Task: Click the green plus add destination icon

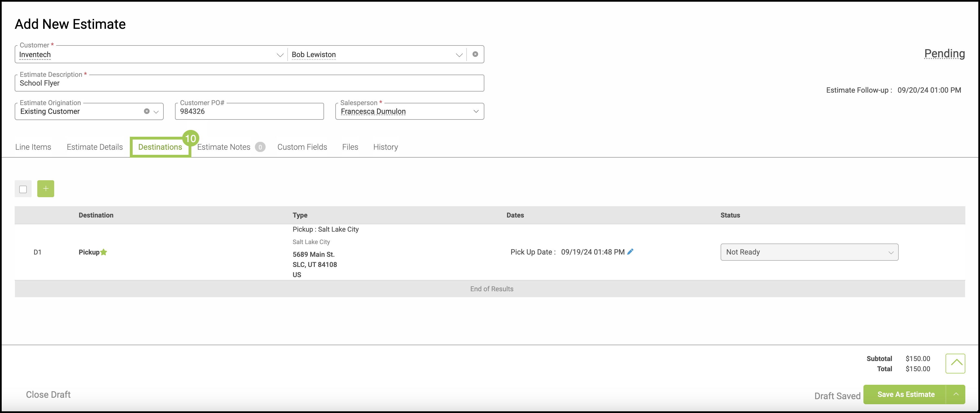Action: coord(46,189)
